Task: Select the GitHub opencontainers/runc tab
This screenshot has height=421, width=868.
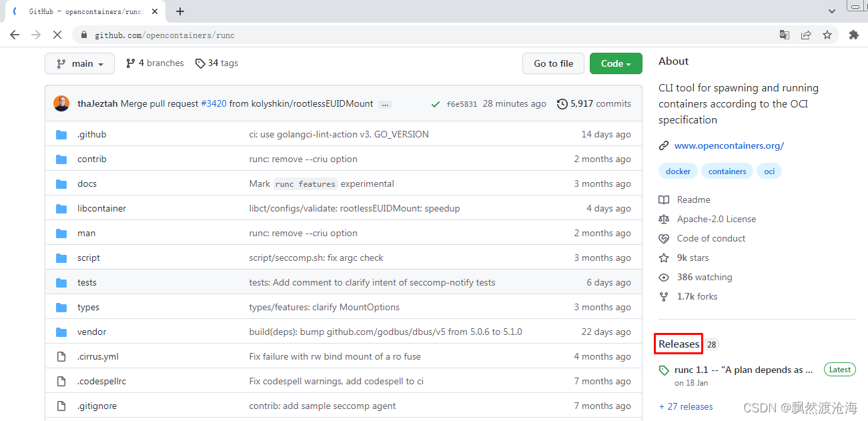Action: point(85,11)
